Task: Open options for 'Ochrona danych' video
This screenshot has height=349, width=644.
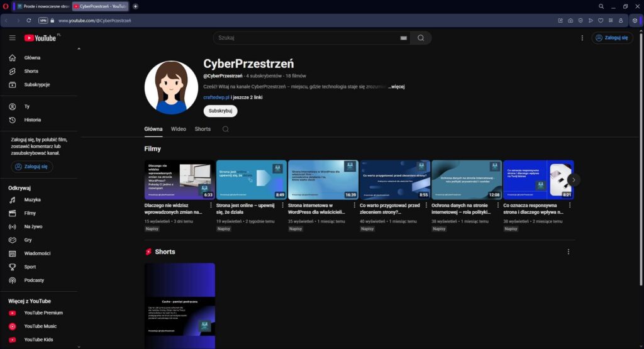Action: (x=498, y=205)
